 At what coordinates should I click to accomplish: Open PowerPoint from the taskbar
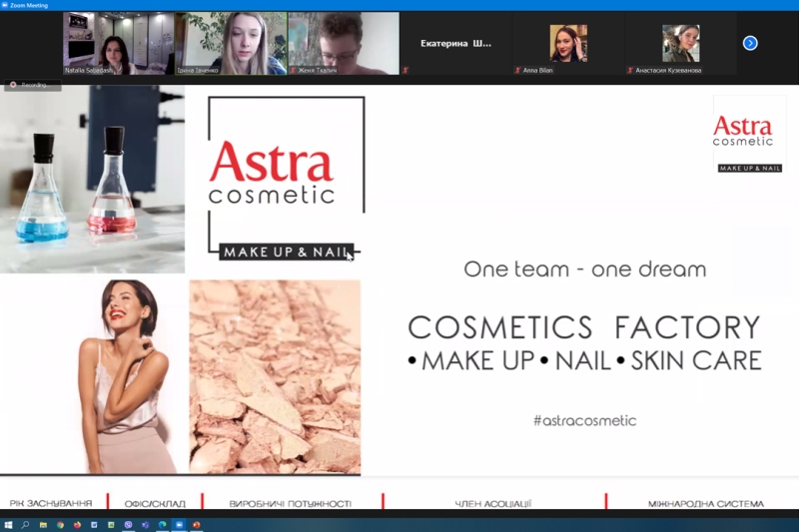[x=196, y=525]
